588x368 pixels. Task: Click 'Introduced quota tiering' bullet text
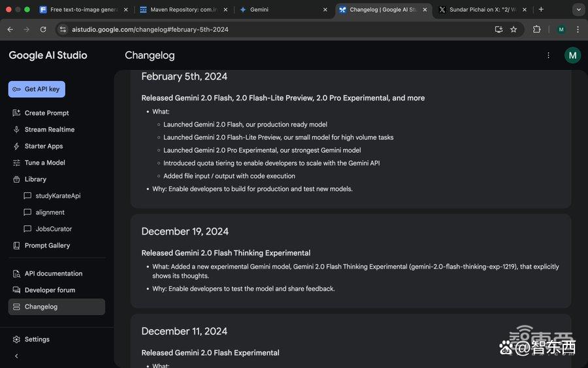pyautogui.click(x=272, y=163)
